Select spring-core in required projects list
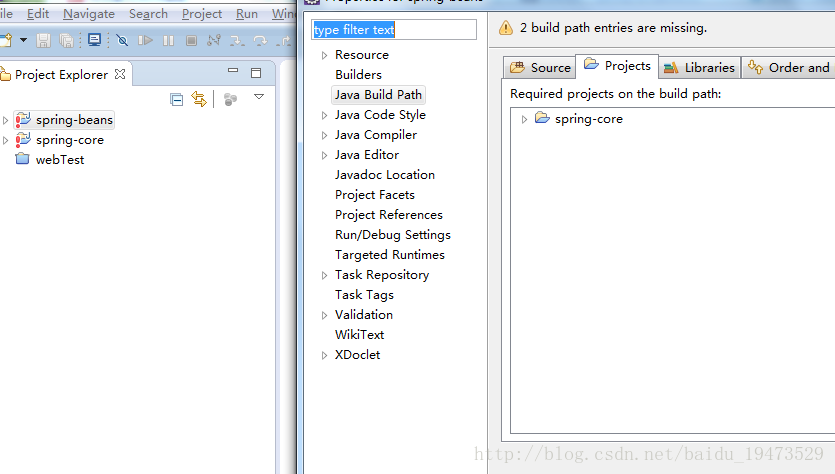The image size is (835, 474). click(x=588, y=119)
